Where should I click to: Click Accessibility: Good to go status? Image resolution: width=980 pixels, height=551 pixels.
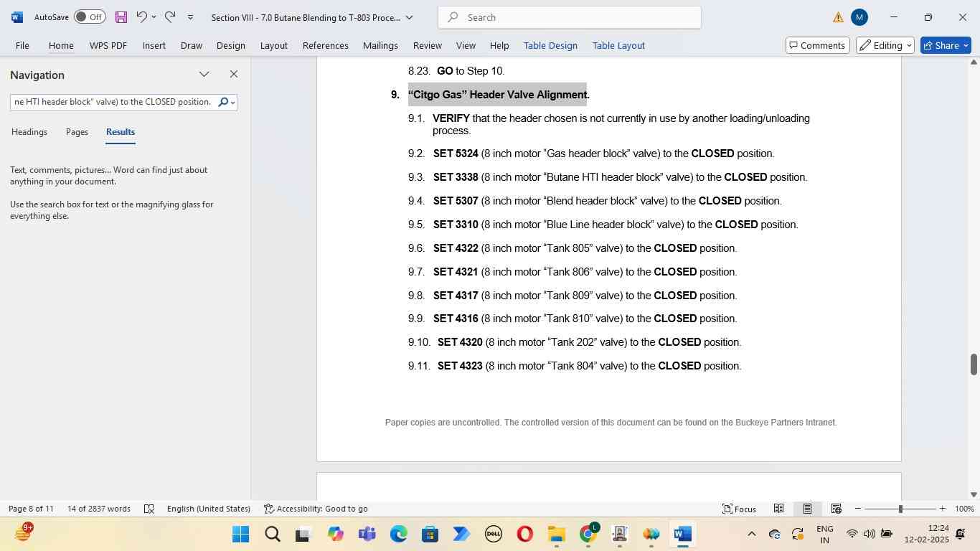[x=316, y=509]
